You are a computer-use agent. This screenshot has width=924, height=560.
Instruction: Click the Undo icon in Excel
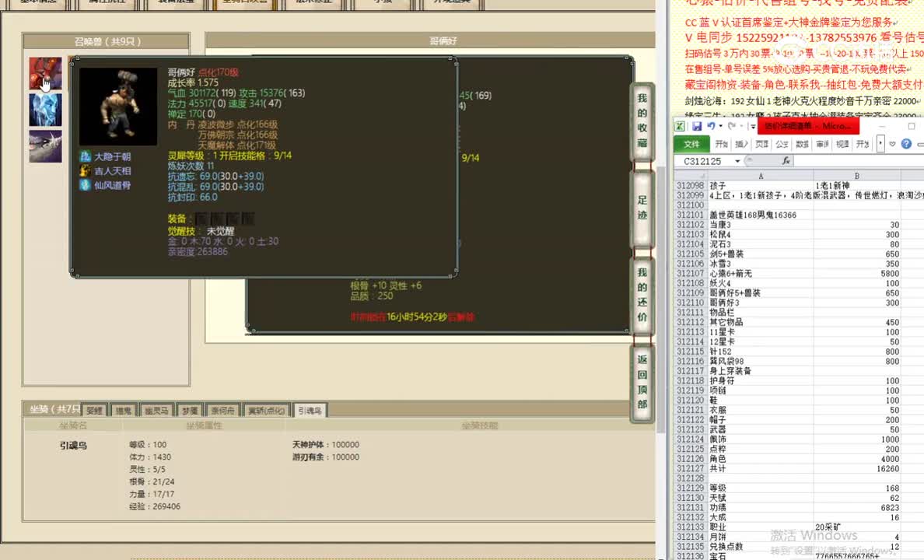(x=711, y=126)
